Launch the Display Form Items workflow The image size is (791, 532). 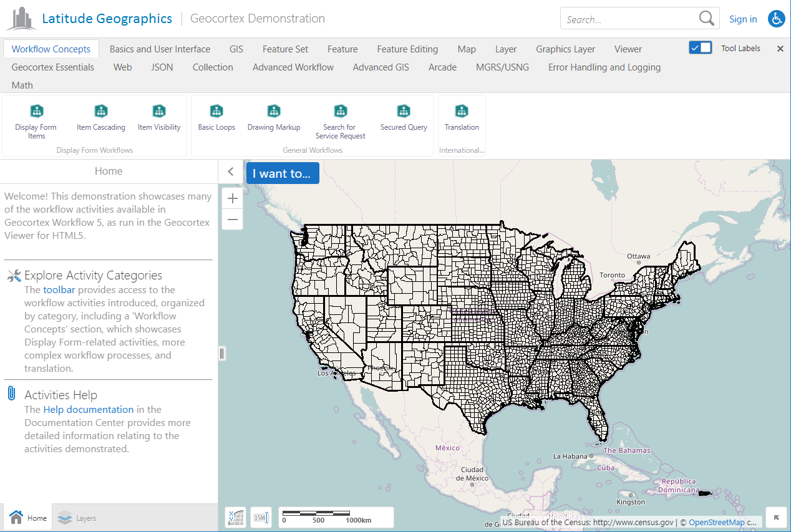coord(36,118)
